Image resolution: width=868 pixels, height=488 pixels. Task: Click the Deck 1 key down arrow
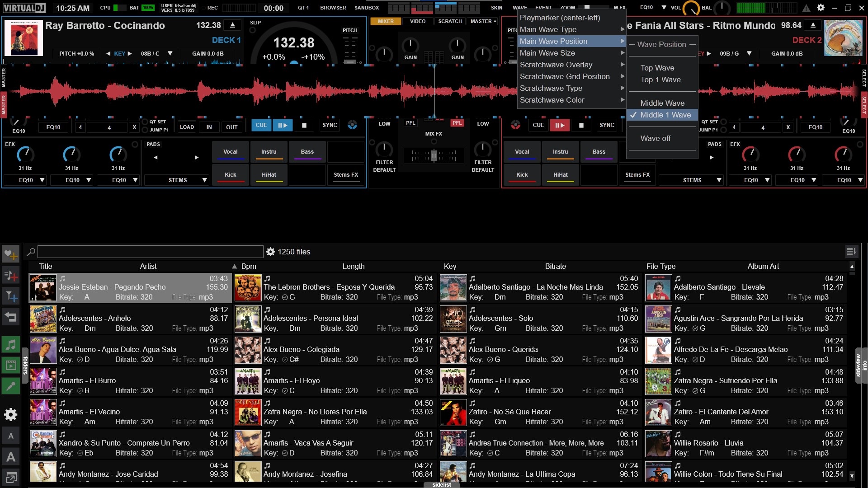108,53
